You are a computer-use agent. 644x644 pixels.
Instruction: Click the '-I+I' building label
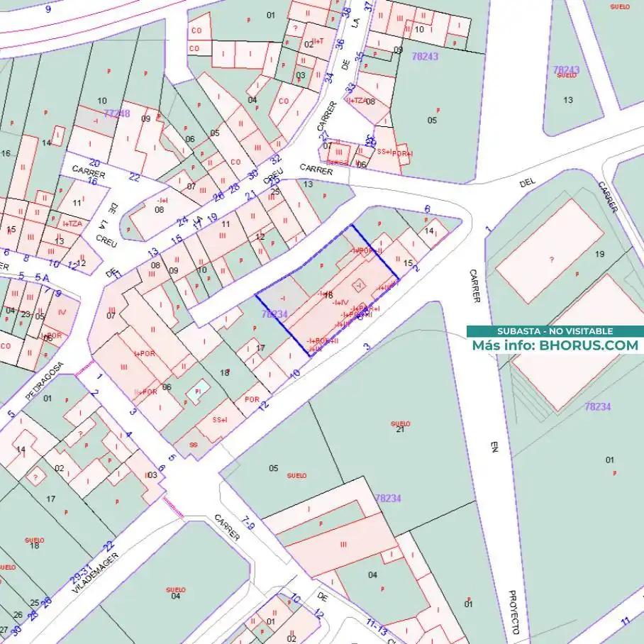[x=162, y=201]
